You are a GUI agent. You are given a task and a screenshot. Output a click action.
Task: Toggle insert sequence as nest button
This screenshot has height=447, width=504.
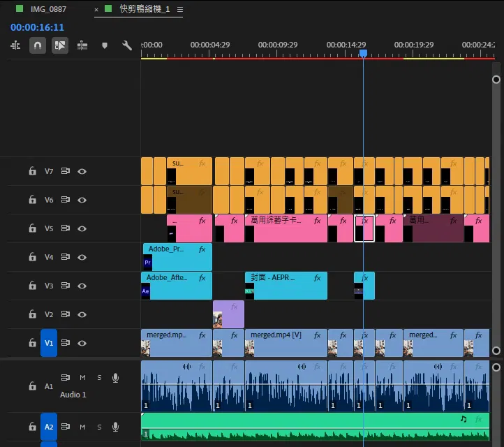[15, 45]
